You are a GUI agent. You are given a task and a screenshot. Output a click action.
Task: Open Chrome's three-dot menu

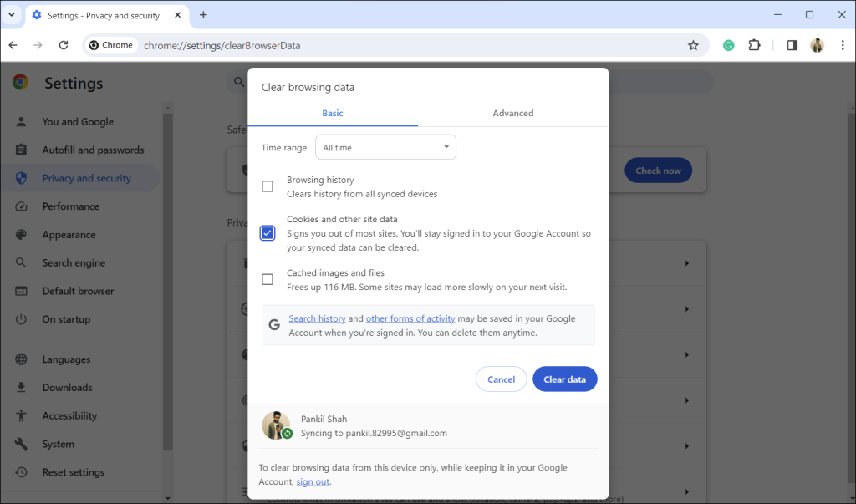[843, 45]
